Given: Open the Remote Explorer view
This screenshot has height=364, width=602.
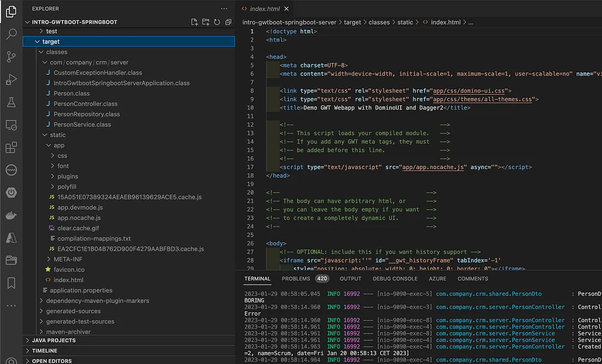Looking at the screenshot, I should (x=11, y=125).
